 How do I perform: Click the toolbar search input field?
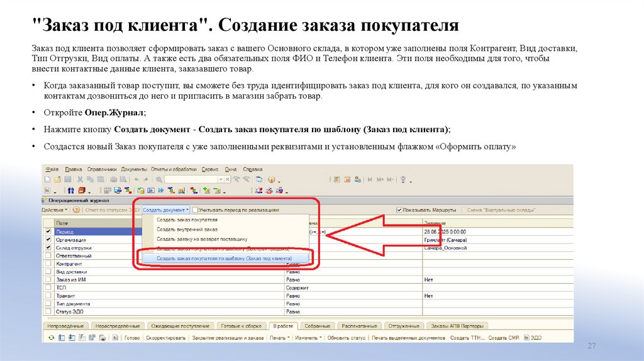click(x=191, y=179)
